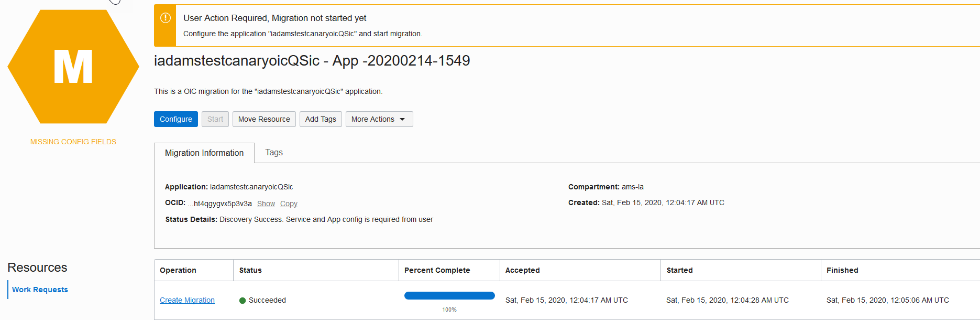This screenshot has width=980, height=320.
Task: Switch to the Tags tab
Action: coord(274,152)
